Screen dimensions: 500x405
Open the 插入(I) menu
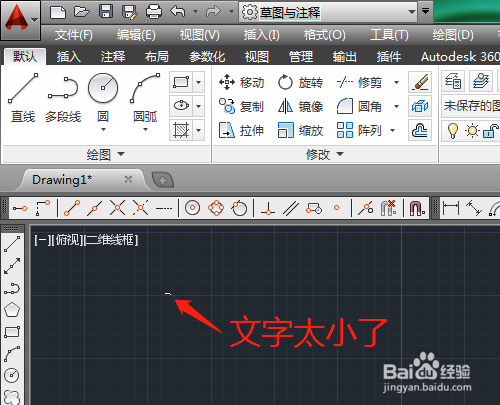(261, 35)
